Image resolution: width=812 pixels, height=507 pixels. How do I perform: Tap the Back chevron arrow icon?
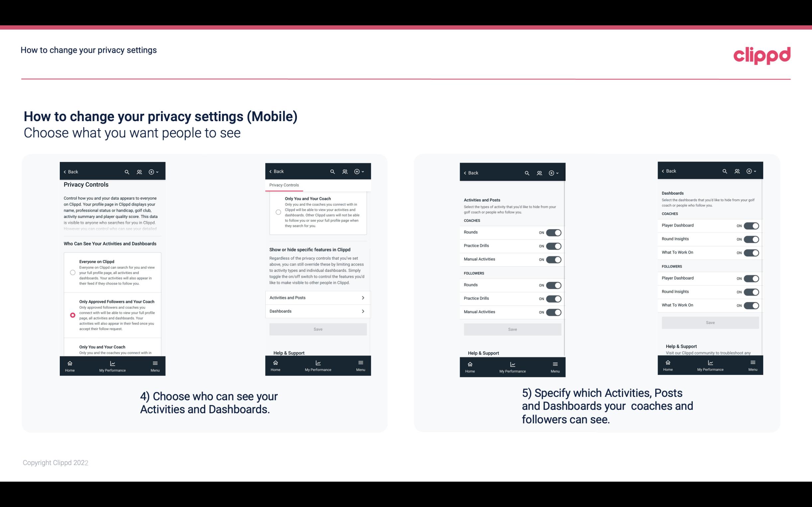tap(65, 172)
